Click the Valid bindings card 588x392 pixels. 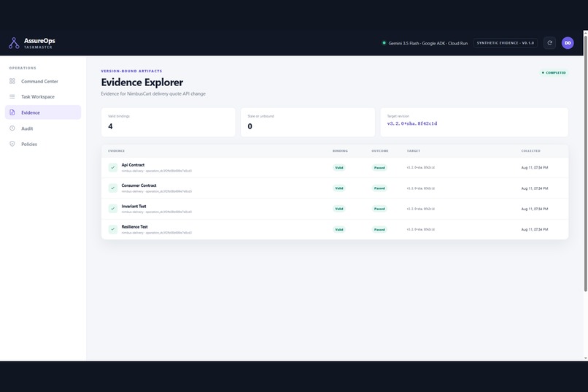click(x=169, y=123)
